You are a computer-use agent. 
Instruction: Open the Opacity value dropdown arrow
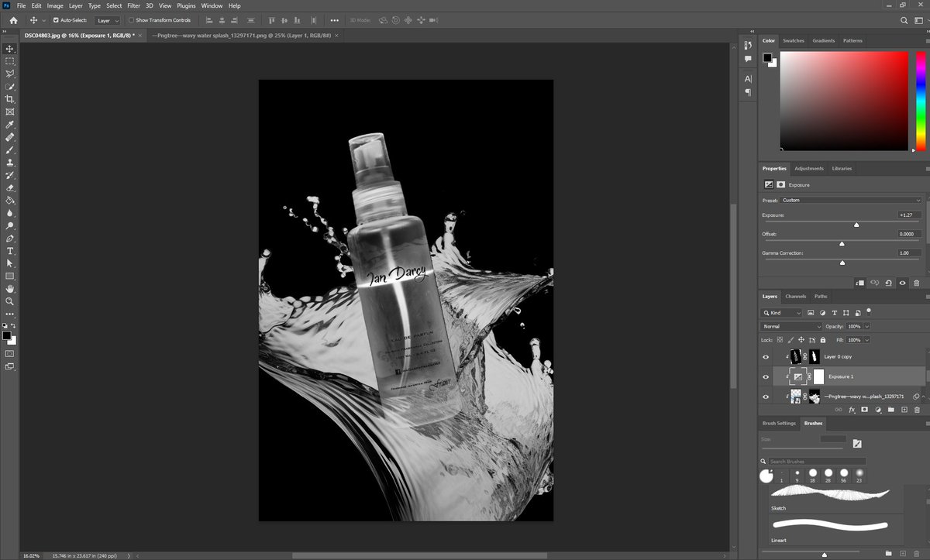866,326
